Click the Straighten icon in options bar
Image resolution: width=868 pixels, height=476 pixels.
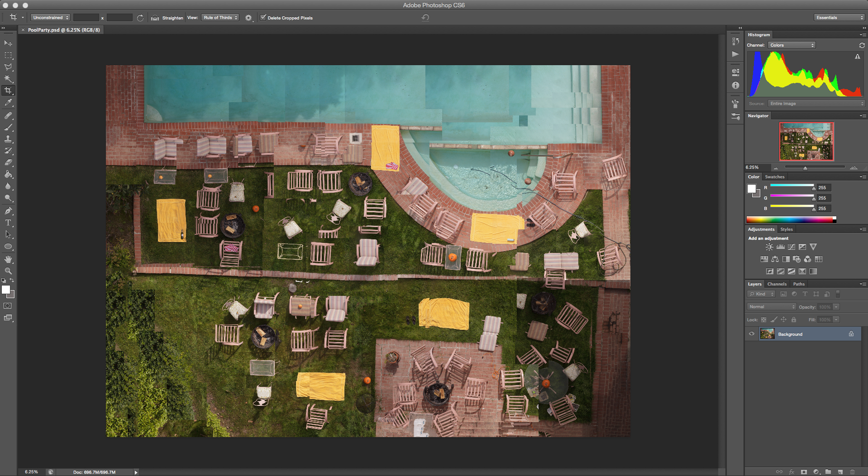click(x=155, y=18)
